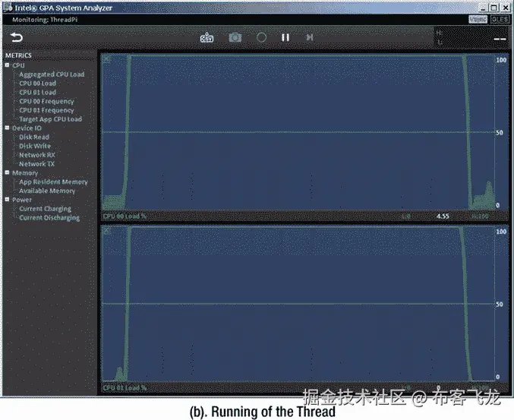Screen dimensions: 514x420
Task: Click the CPU 01 Load % chart label
Action: click(x=125, y=387)
